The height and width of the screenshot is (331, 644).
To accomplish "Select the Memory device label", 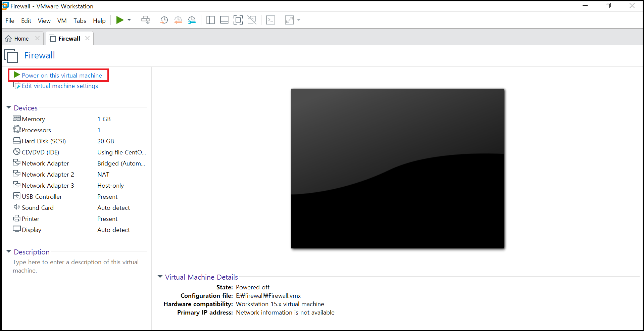I will coord(34,119).
